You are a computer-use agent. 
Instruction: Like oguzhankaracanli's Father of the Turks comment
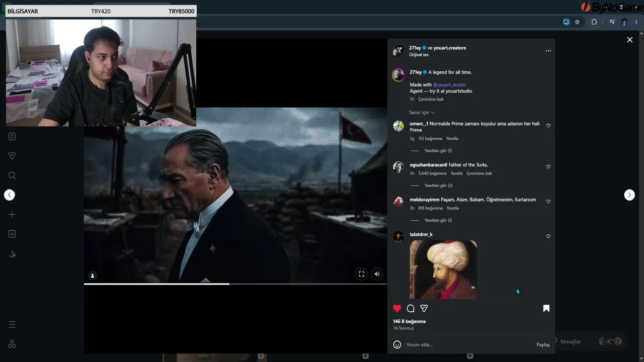(548, 167)
